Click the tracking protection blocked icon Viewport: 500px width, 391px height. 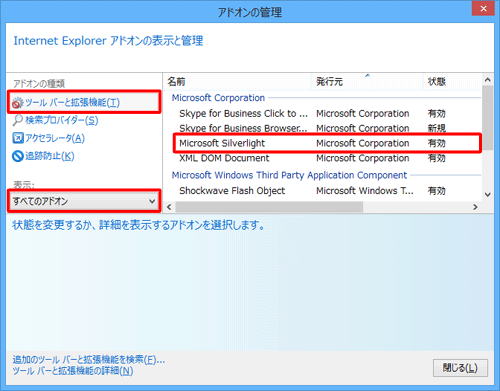18,156
